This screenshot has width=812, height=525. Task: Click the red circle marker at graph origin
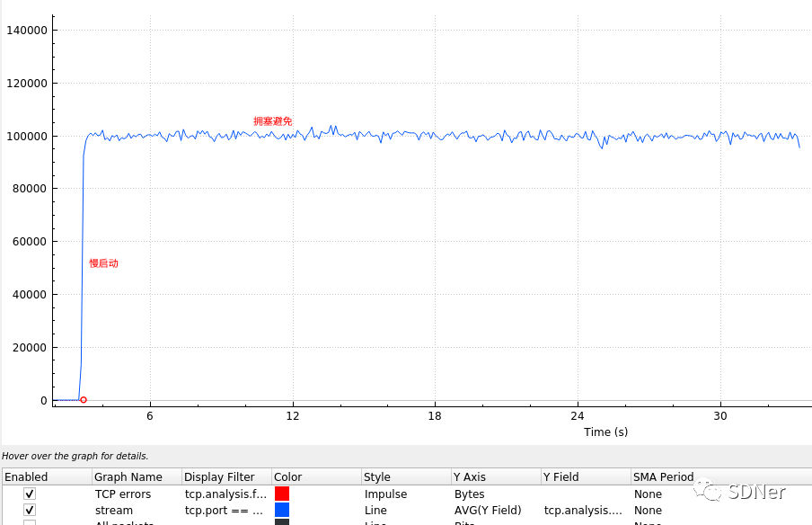click(x=84, y=399)
